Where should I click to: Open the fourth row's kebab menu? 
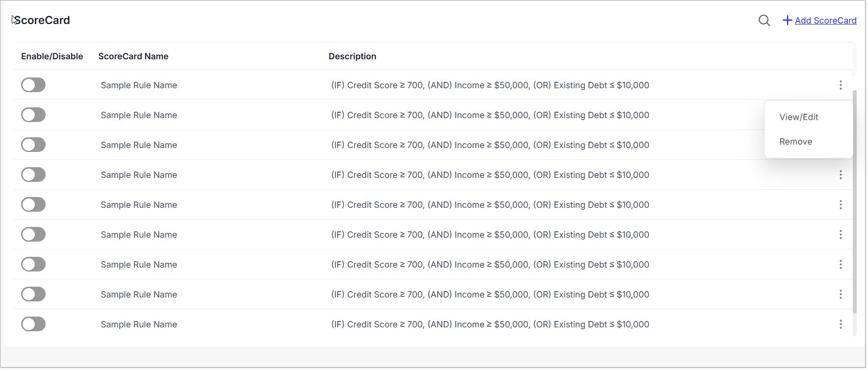click(840, 175)
